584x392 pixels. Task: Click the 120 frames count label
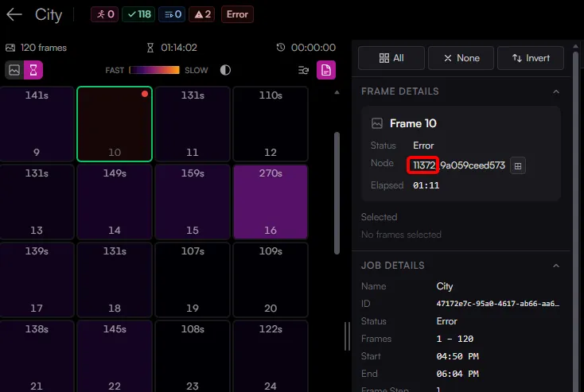(x=44, y=48)
